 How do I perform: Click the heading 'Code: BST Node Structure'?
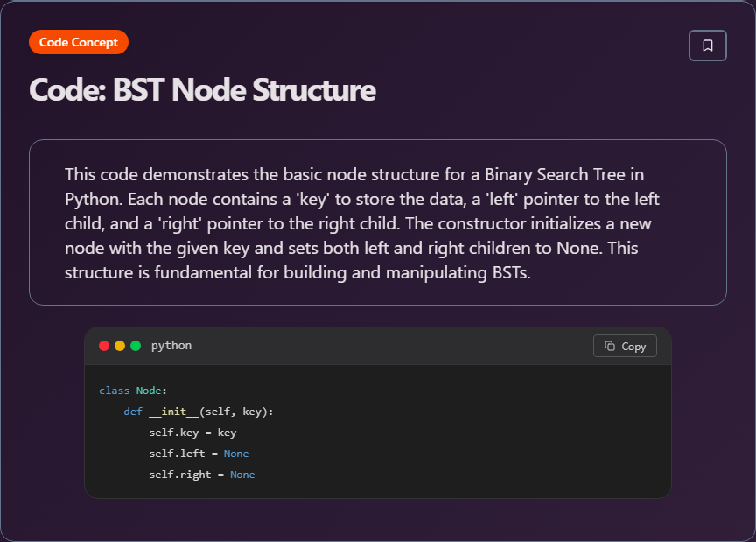tap(202, 90)
